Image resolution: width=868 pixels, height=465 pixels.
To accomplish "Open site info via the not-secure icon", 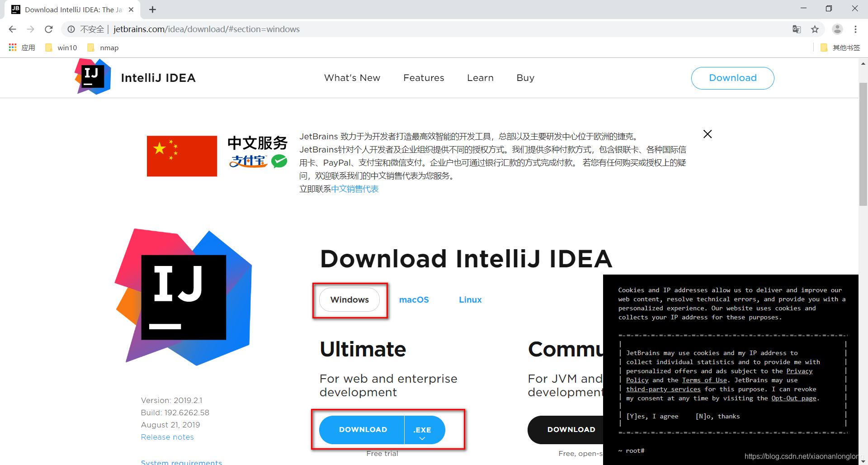I will (x=71, y=29).
